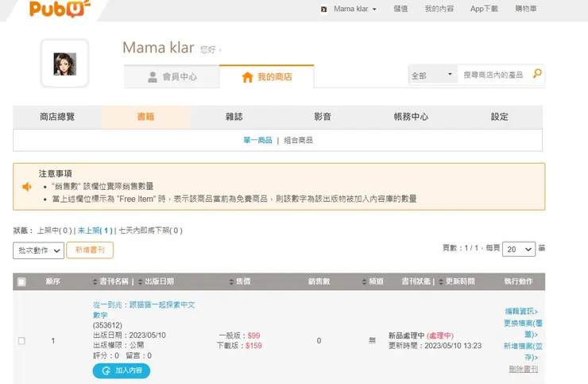Click 加入內容 button

coord(122,370)
